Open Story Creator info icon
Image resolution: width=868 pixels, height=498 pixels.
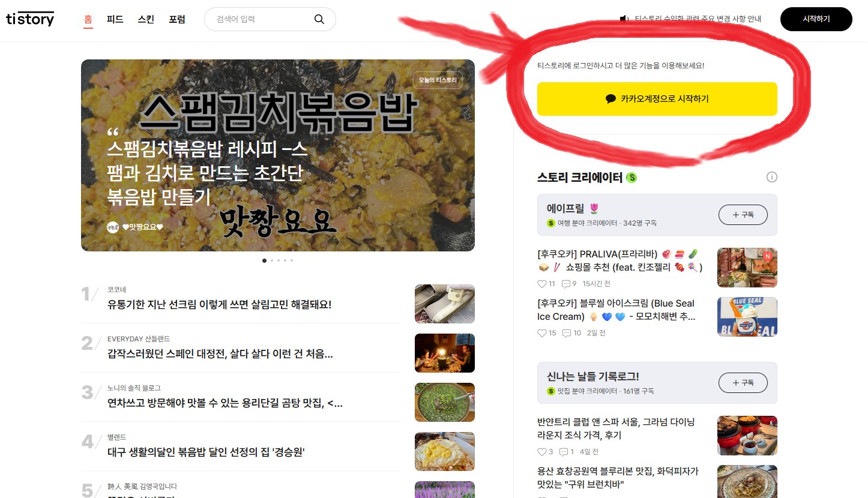click(772, 177)
